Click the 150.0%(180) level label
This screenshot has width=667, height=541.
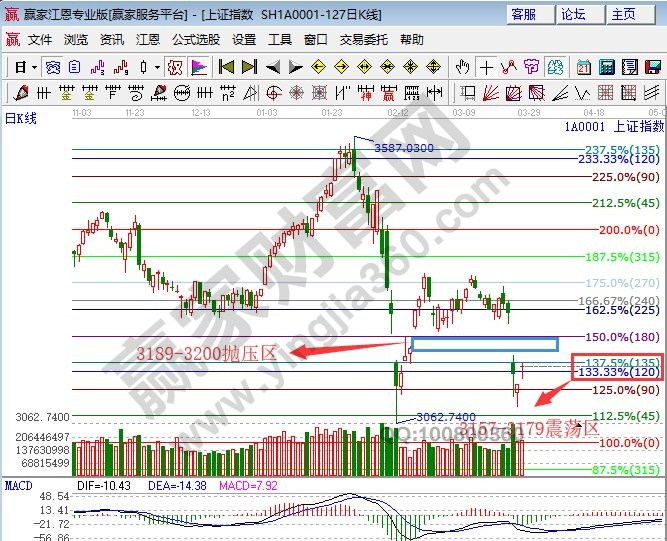tap(623, 336)
